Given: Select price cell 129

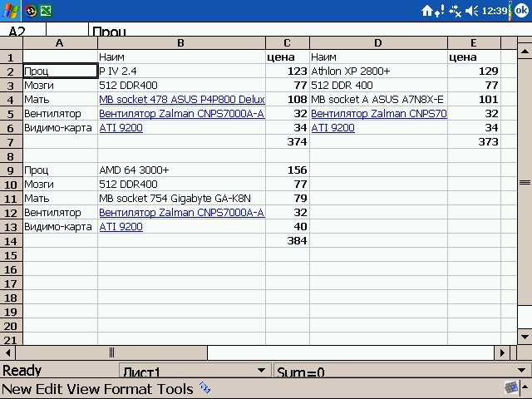Looking at the screenshot, I should pyautogui.click(x=474, y=71).
